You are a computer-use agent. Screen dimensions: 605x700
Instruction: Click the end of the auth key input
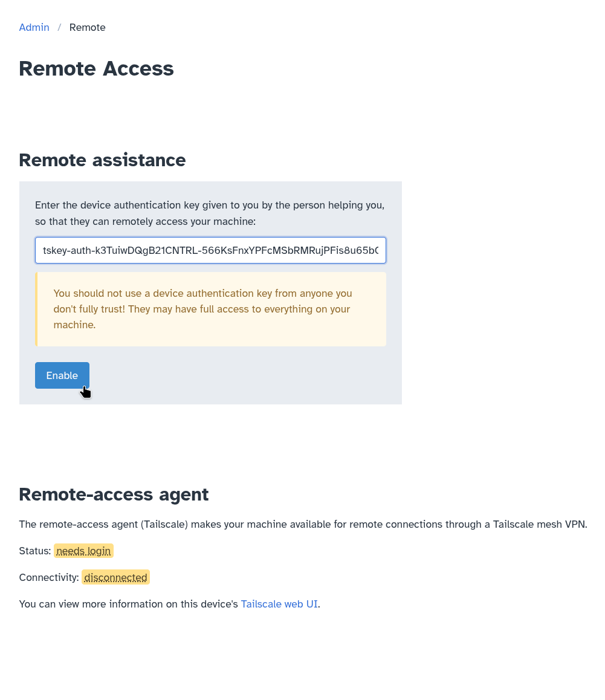tap(378, 250)
